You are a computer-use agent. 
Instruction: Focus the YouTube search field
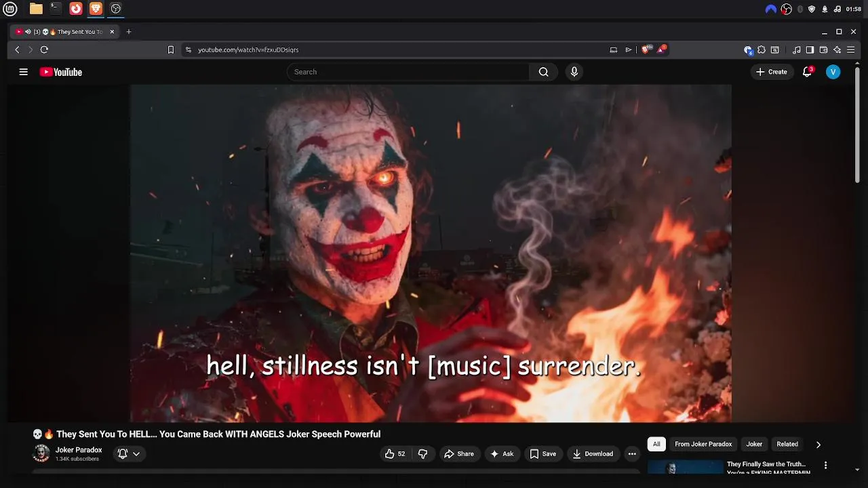pos(408,72)
